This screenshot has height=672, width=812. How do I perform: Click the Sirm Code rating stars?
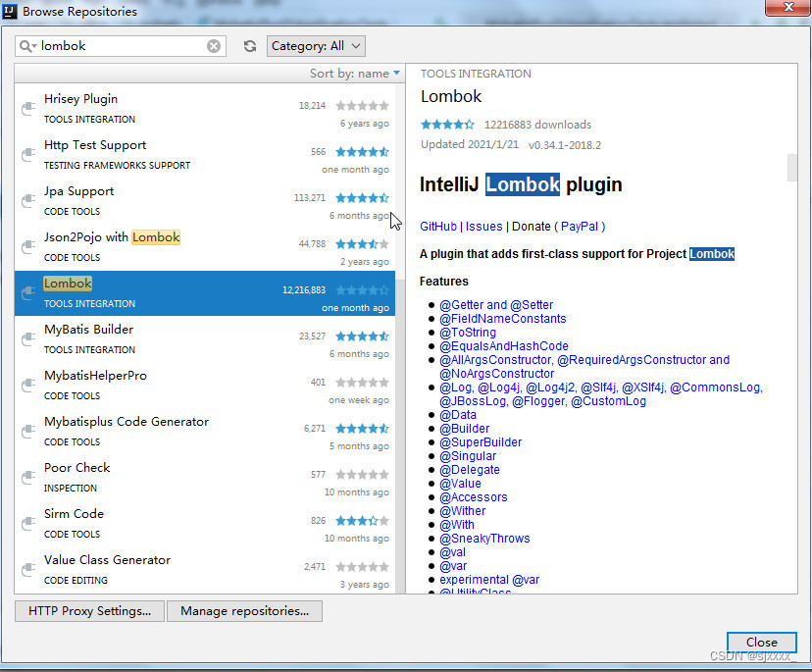362,521
